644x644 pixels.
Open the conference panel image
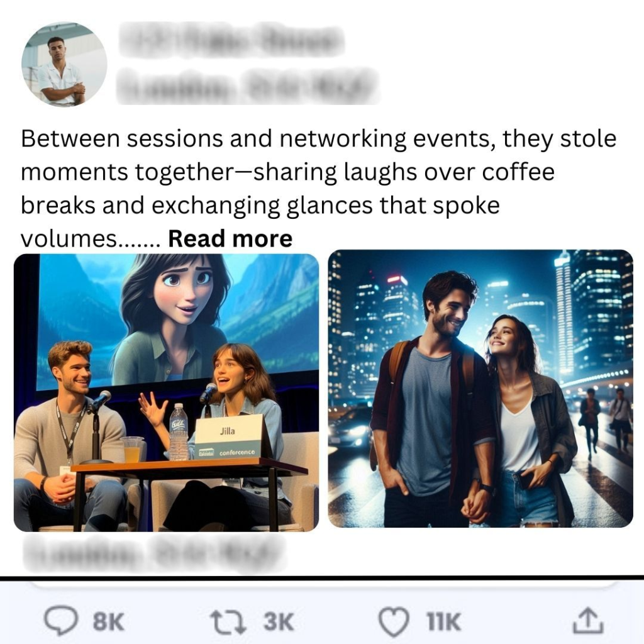[166, 392]
